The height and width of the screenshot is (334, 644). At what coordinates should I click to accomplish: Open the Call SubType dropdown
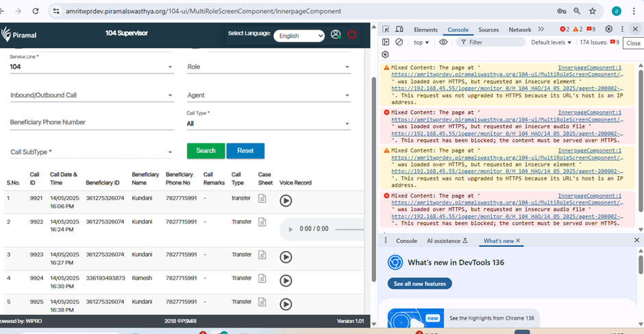(x=92, y=152)
